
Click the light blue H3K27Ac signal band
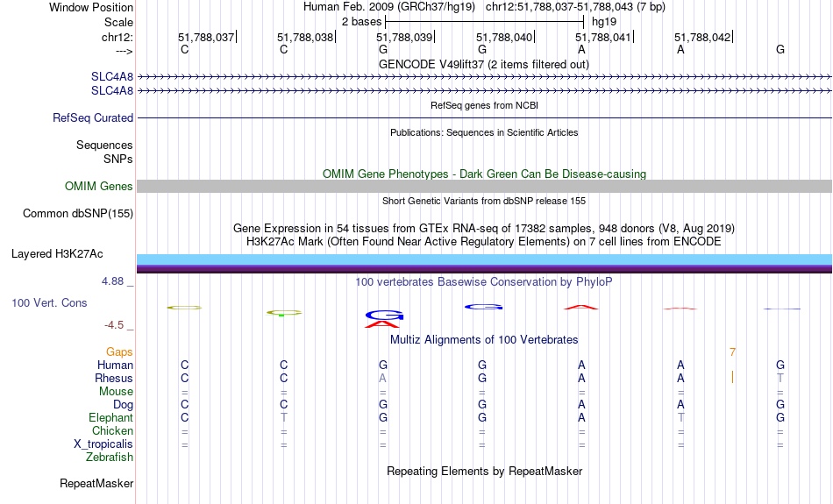[485, 259]
